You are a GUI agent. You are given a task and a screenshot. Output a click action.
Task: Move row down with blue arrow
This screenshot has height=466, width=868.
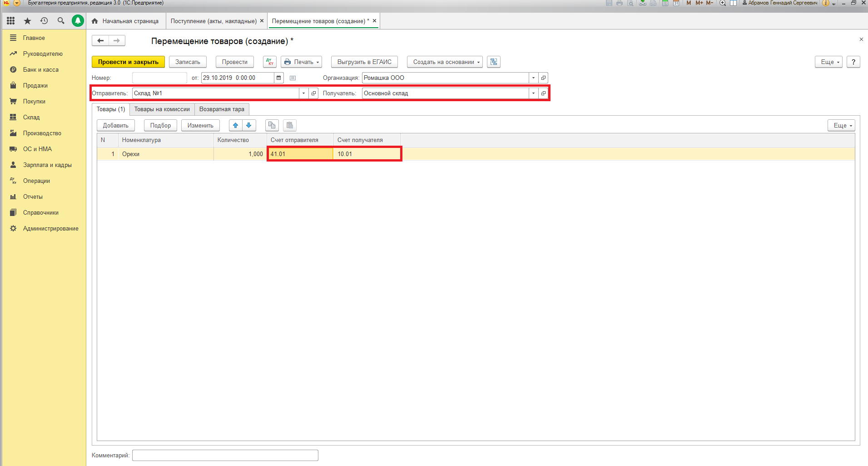249,126
